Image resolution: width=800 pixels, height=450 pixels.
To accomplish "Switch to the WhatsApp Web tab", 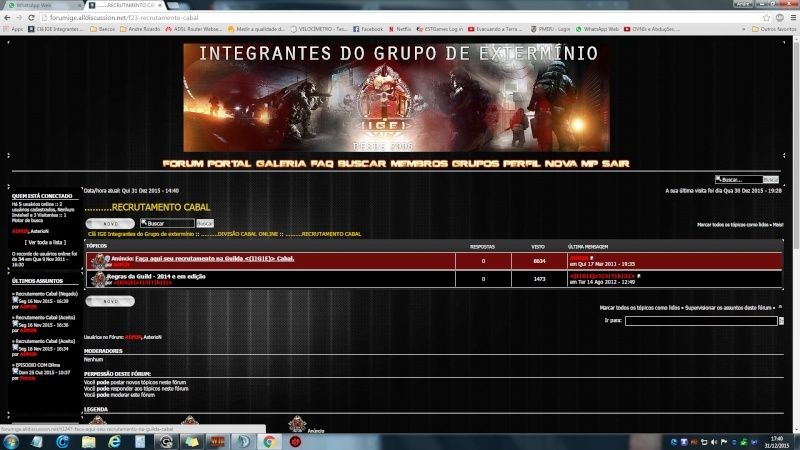I will [42, 5].
